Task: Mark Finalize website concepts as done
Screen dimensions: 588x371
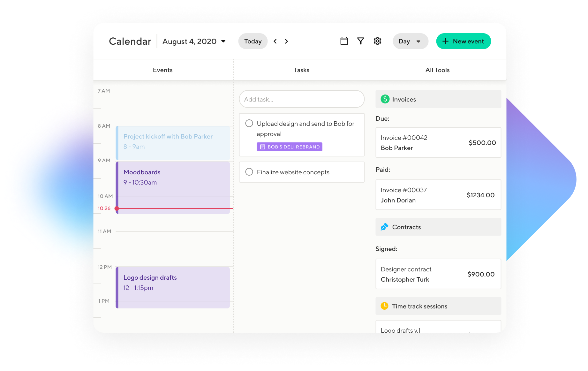Action: pos(249,172)
